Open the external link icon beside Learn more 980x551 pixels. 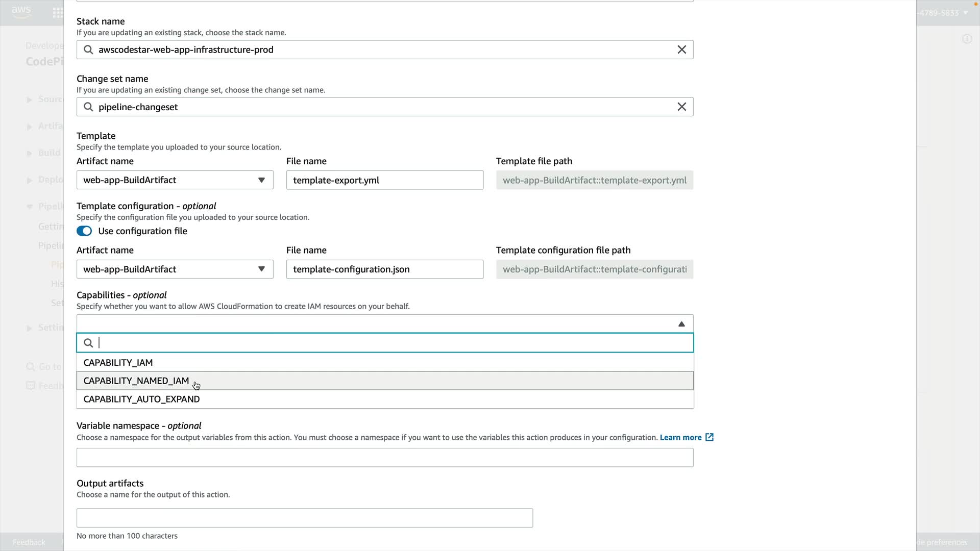coord(709,437)
